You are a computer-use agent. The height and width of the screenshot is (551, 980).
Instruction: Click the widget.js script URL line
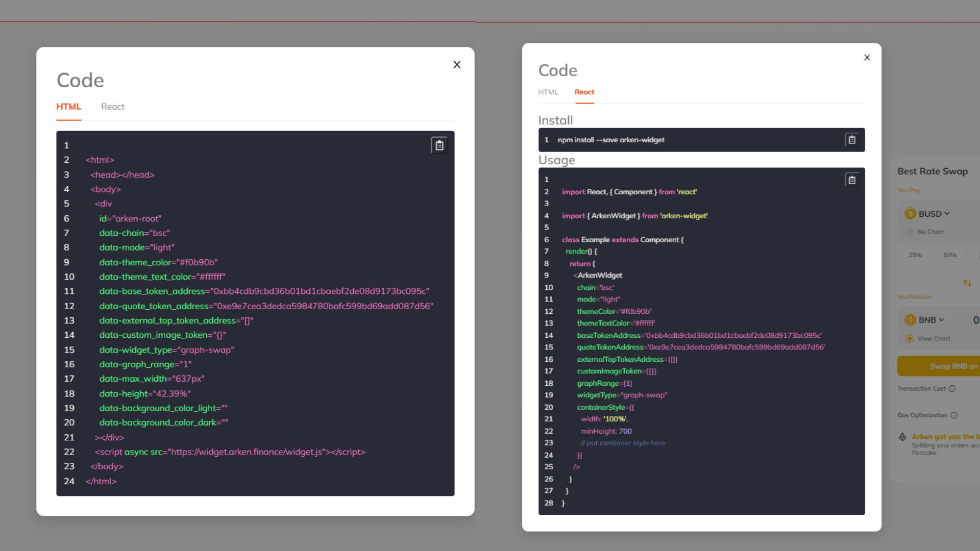[x=230, y=452]
